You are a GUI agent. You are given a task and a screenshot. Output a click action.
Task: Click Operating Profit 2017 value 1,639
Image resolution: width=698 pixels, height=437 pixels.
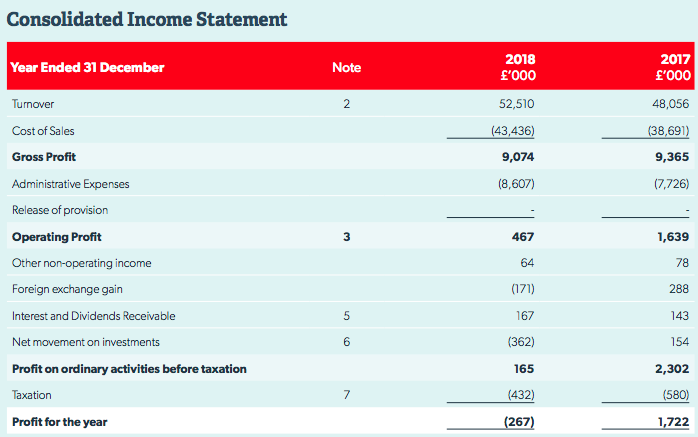click(x=673, y=237)
